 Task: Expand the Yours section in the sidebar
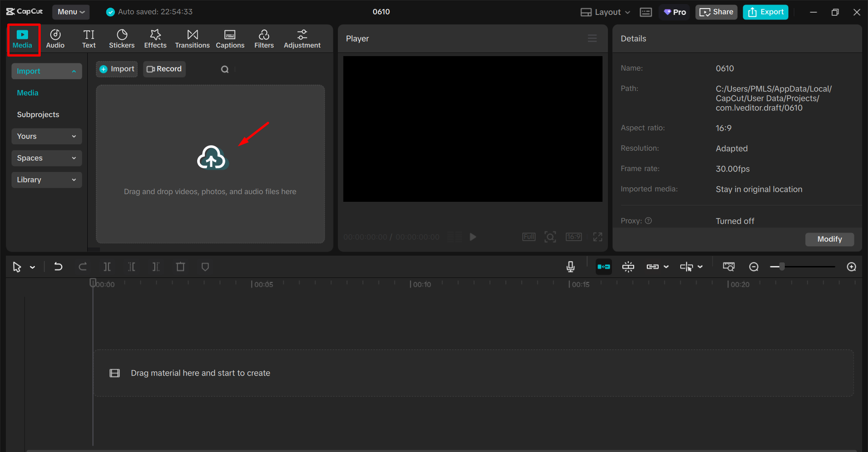tap(46, 136)
